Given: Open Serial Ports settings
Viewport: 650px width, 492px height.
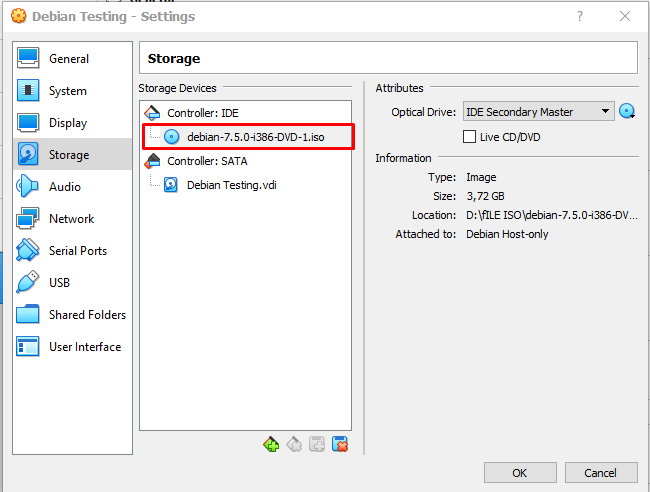Looking at the screenshot, I should (x=73, y=250).
